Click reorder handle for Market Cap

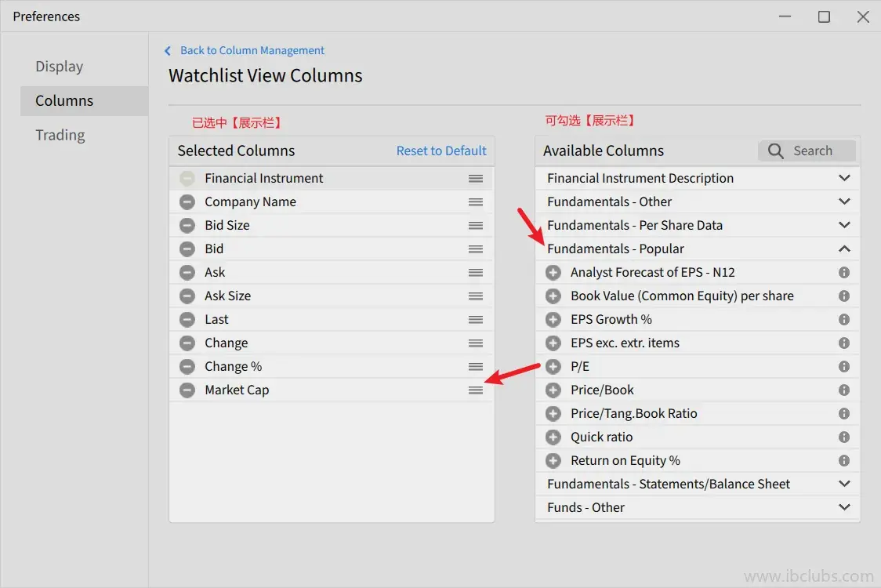click(476, 390)
